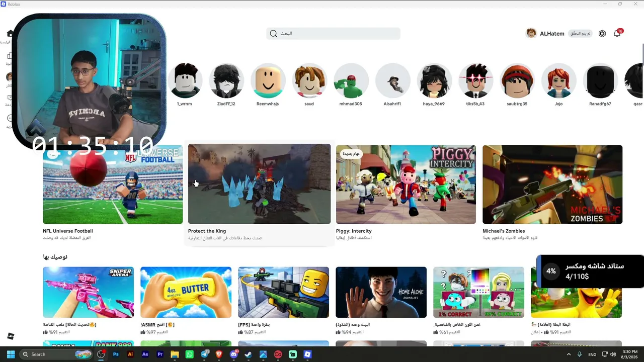
Task: Open Brave browser from the taskbar
Action: 219,354
